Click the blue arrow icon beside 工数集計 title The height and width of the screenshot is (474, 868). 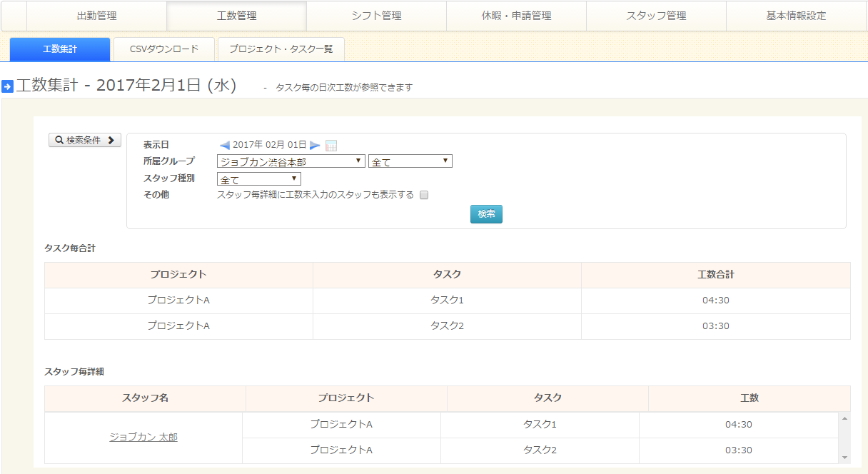[x=7, y=86]
